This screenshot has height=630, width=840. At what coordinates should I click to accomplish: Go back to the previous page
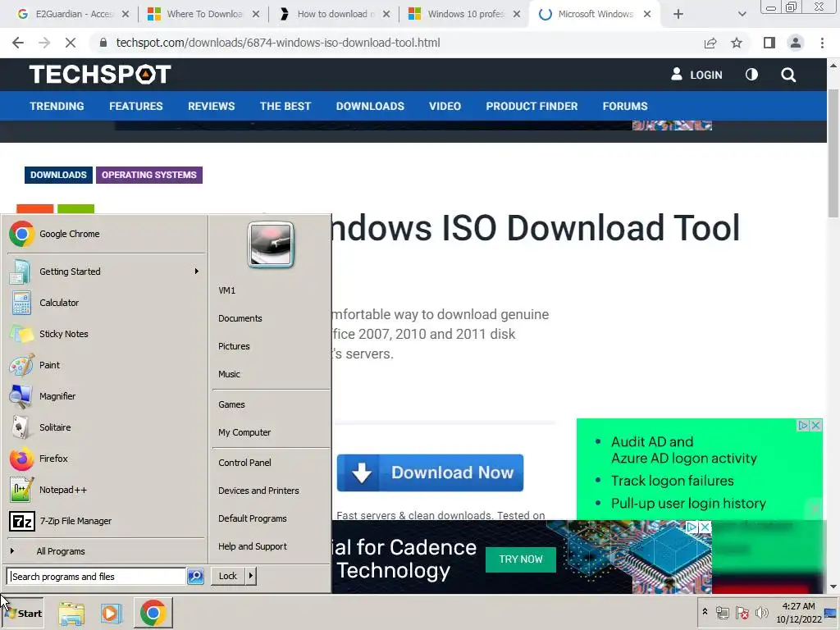click(x=18, y=43)
